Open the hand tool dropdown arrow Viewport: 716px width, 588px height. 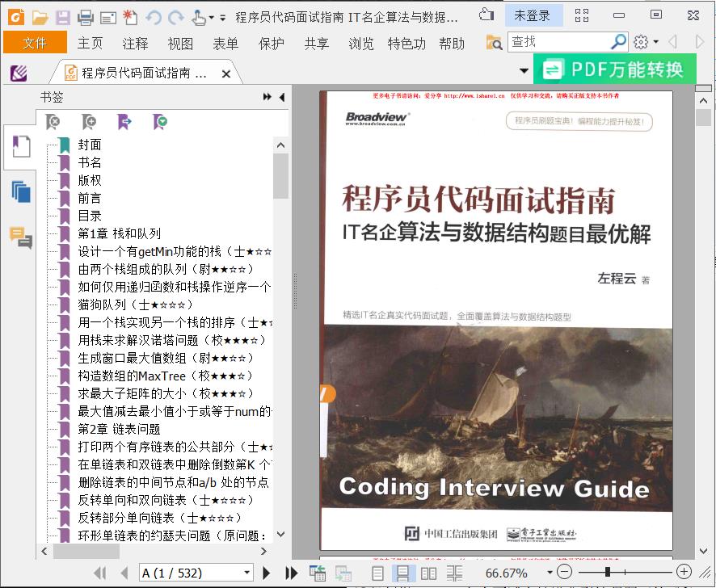pos(211,18)
